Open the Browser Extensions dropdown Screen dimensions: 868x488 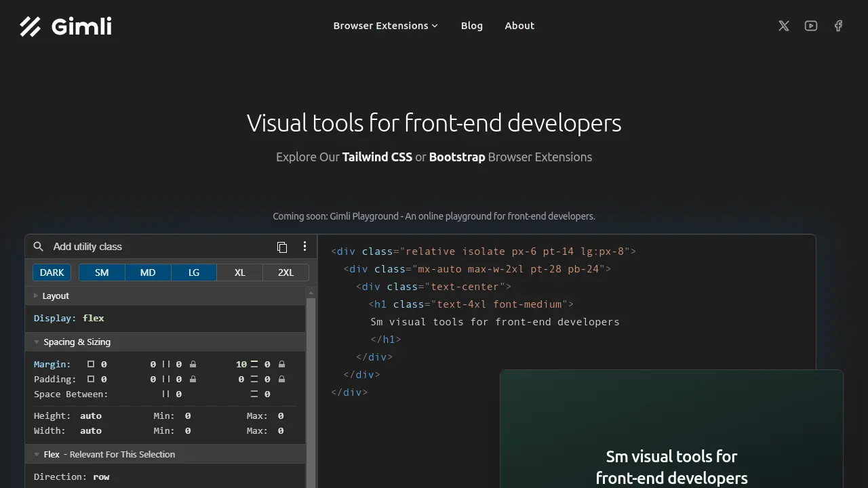(x=385, y=26)
